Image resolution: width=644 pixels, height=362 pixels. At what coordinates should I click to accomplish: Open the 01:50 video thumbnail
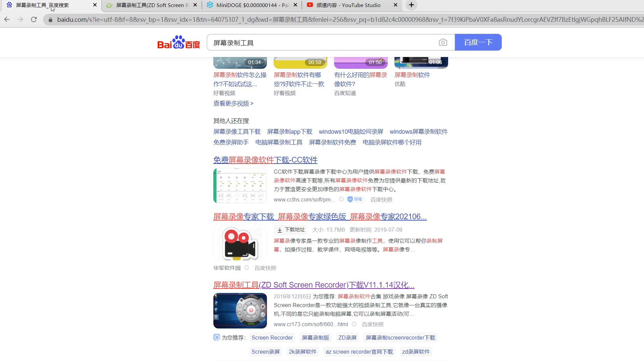click(361, 63)
